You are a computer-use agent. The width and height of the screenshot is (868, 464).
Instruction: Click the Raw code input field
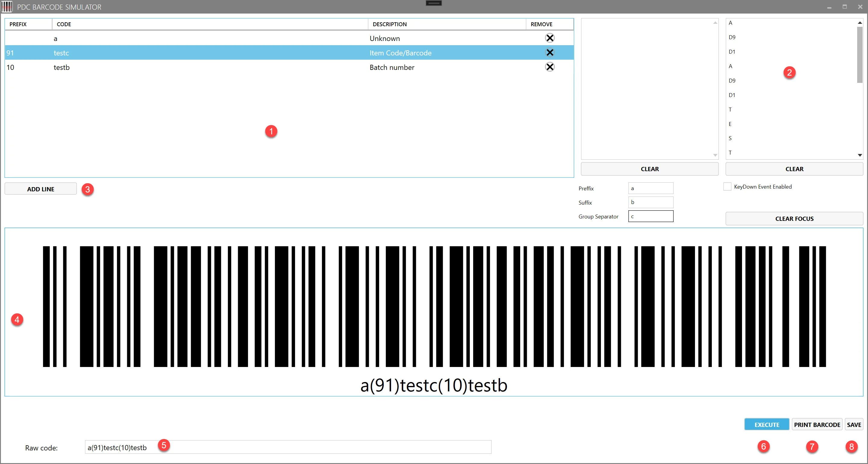click(x=286, y=447)
